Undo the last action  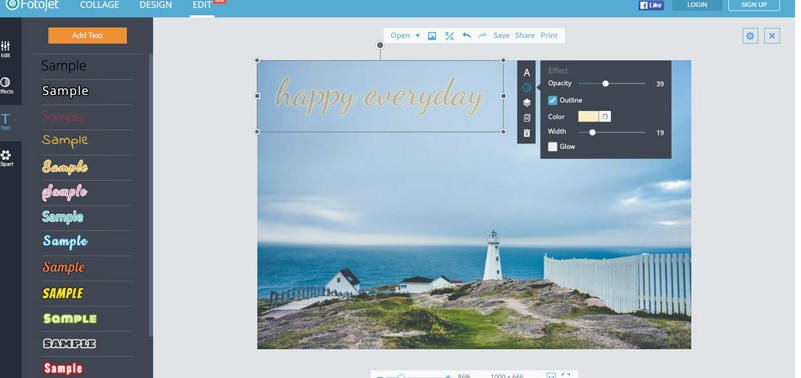466,35
